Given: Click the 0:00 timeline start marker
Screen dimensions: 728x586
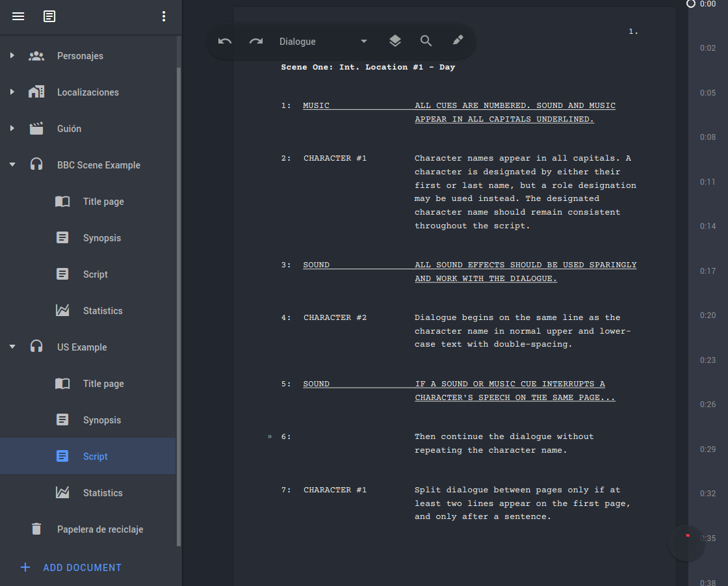Looking at the screenshot, I should [691, 4].
